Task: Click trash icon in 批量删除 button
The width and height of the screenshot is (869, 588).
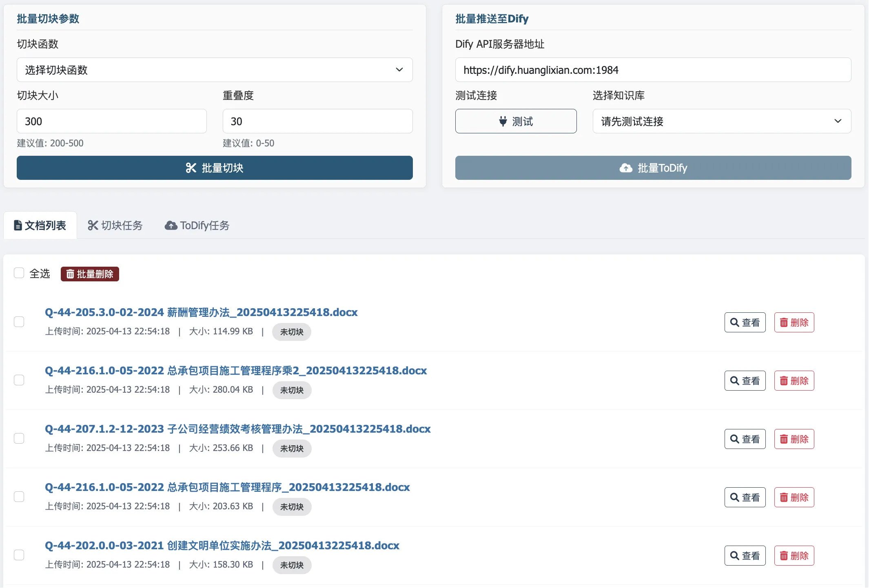Action: pyautogui.click(x=70, y=274)
